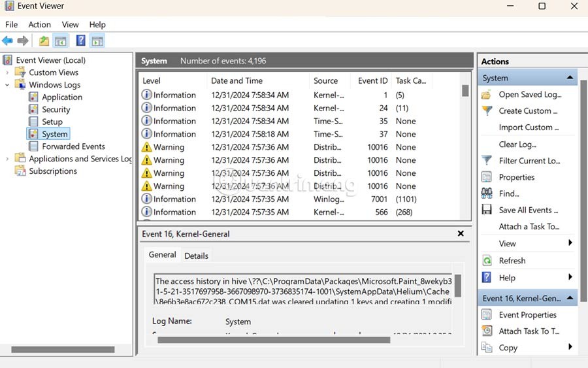Sort by the Level column header
This screenshot has height=368, width=588.
point(173,80)
